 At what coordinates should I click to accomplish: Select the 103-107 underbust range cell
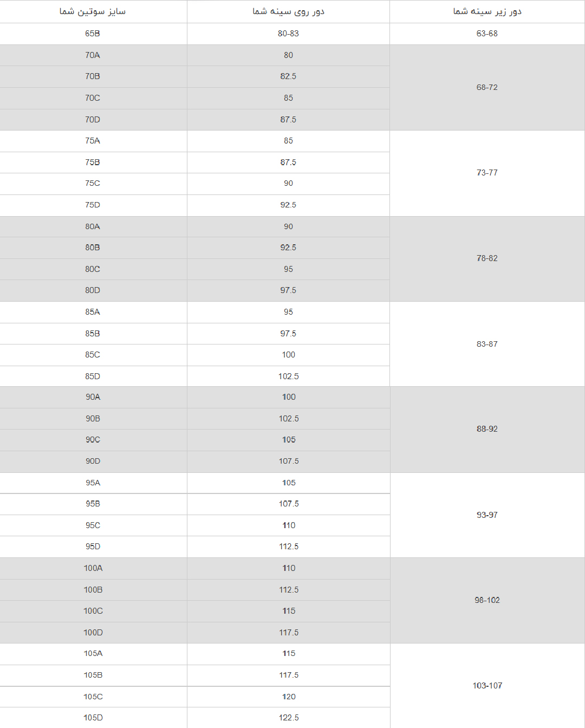pyautogui.click(x=487, y=686)
